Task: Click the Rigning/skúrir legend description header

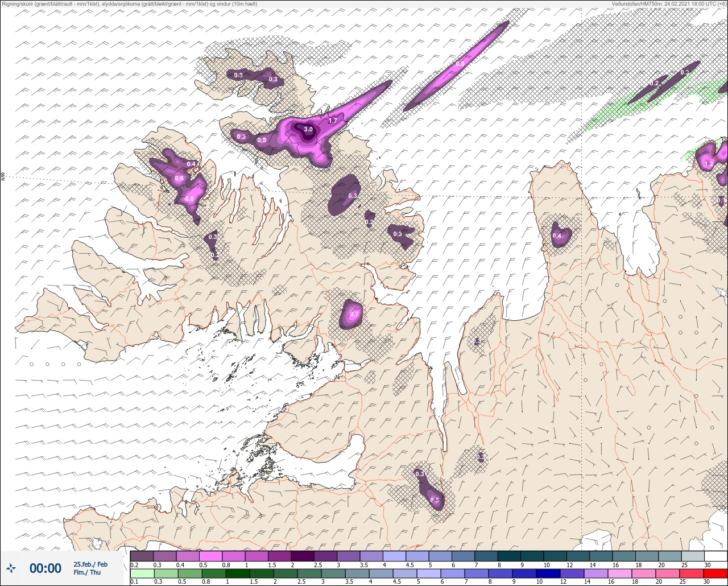Action: [x=130, y=3]
